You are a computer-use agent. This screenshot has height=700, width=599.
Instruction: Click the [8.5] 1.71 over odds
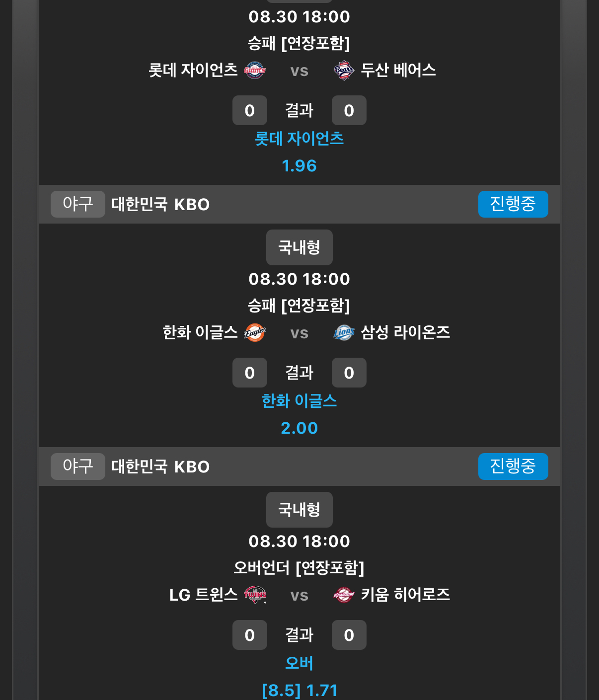[299, 691]
